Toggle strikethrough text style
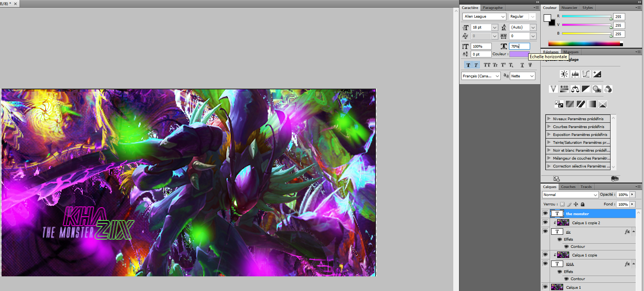The height and width of the screenshot is (291, 644). (x=530, y=65)
